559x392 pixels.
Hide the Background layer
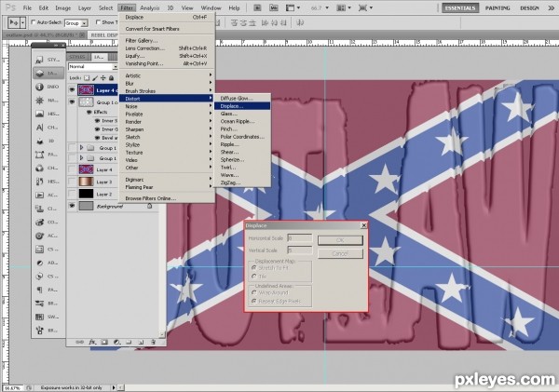72,206
